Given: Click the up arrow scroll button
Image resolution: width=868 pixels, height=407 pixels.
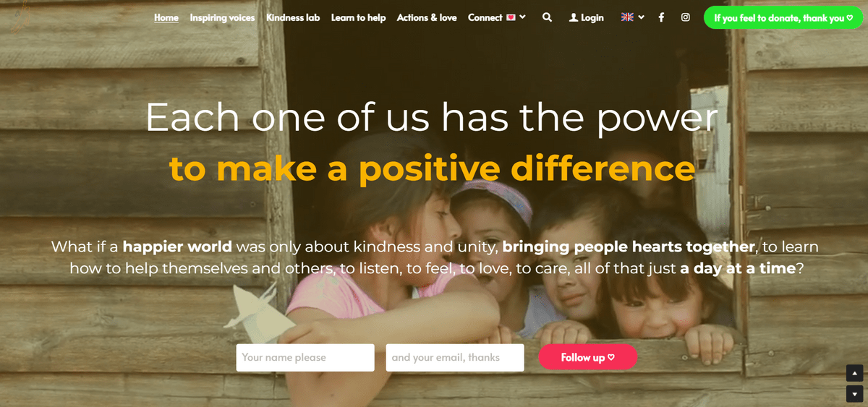Looking at the screenshot, I should click(855, 374).
